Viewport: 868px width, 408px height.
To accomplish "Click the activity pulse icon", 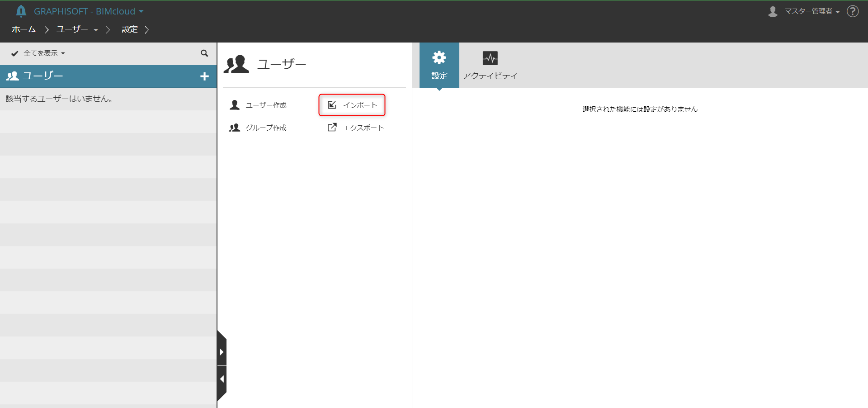I will point(490,58).
